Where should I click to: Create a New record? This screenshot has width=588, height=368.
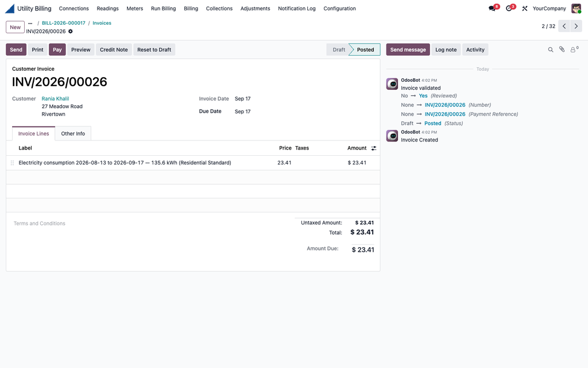(x=16, y=27)
